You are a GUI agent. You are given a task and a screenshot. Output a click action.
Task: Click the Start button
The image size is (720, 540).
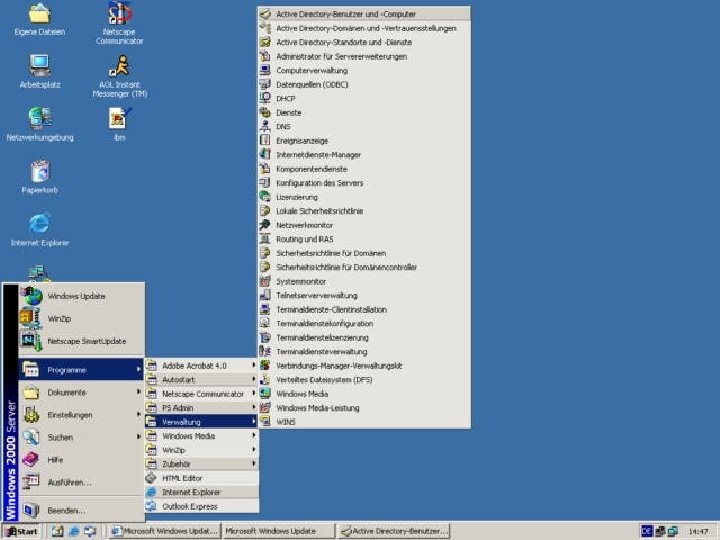click(22, 531)
